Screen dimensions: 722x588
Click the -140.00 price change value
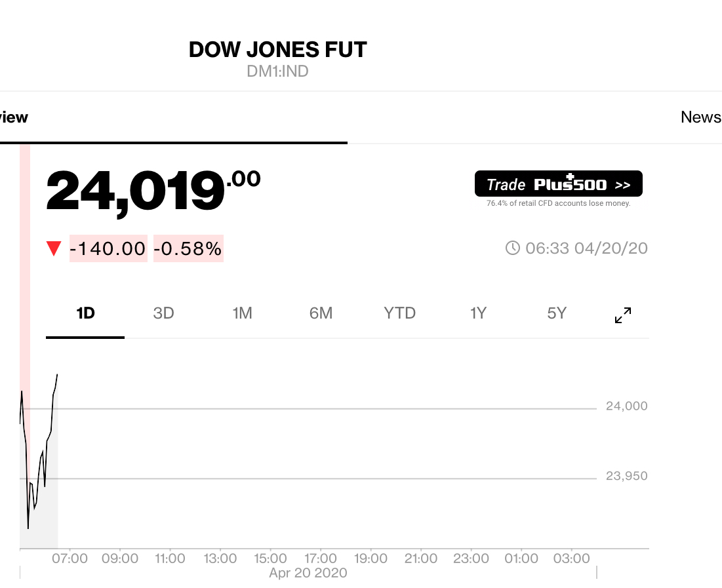pyautogui.click(x=108, y=248)
